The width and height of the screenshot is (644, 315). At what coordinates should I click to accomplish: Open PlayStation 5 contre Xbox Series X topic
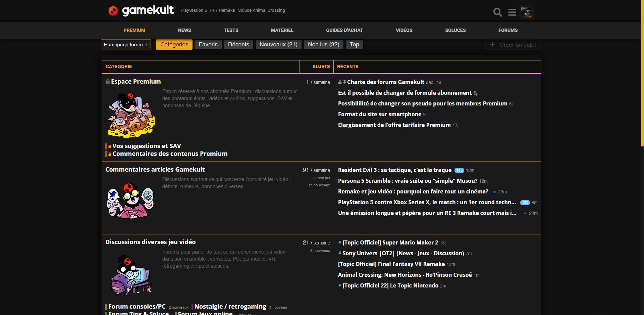pyautogui.click(x=427, y=202)
